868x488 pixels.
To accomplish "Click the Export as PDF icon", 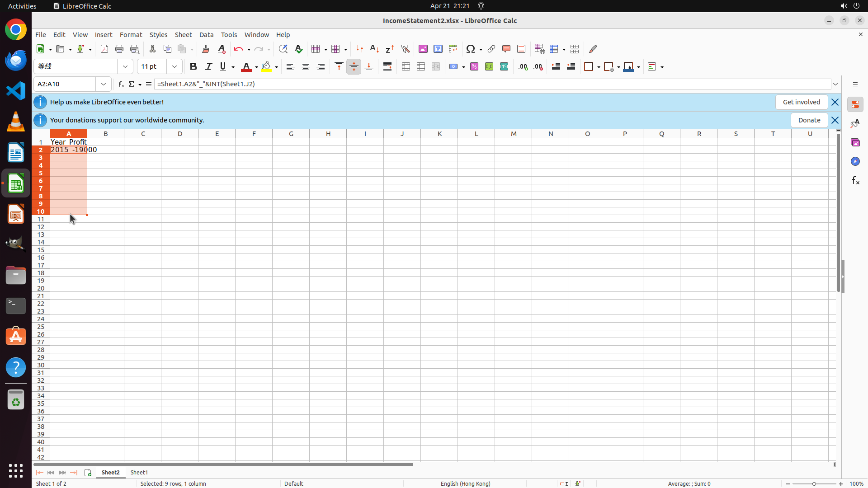I will pyautogui.click(x=104, y=49).
